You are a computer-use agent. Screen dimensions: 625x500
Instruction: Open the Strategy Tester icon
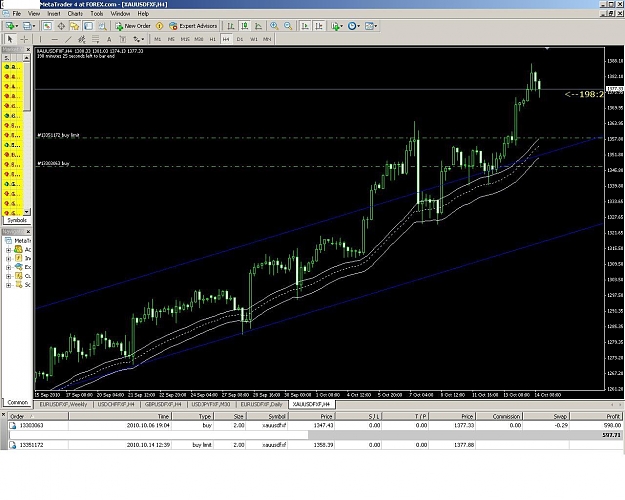click(102, 26)
